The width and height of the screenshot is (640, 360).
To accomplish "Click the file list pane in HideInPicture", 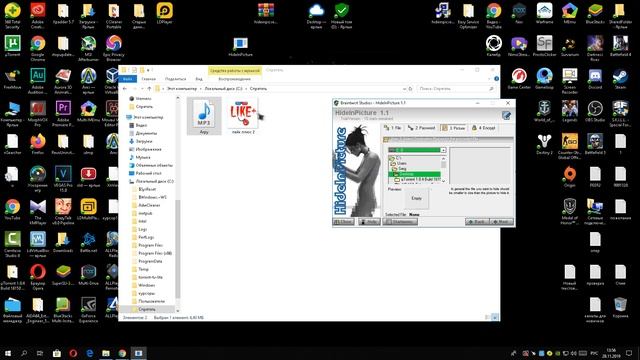I will 480,165.
